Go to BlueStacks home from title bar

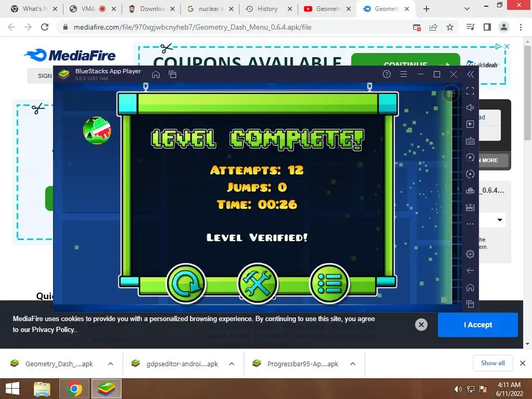[156, 74]
